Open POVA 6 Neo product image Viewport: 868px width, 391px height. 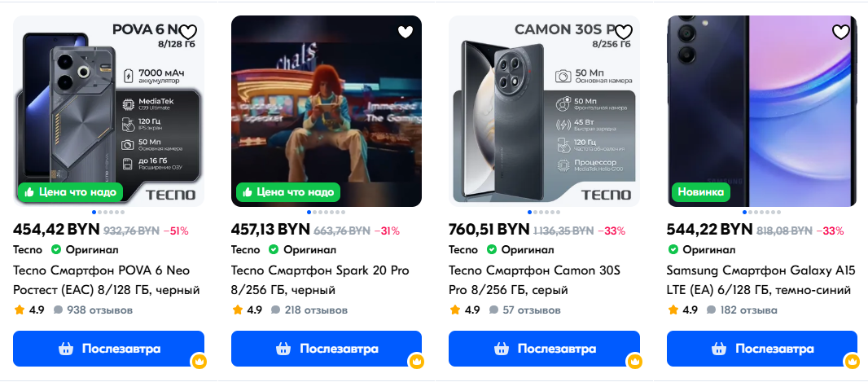point(108,111)
